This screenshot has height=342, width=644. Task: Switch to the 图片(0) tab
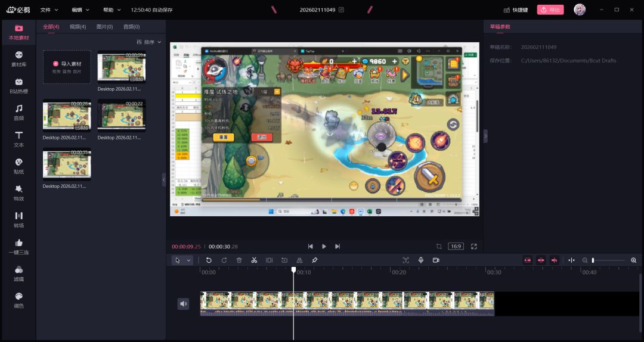click(105, 27)
